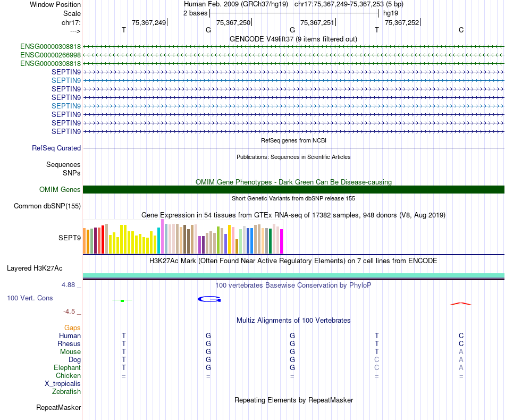Select the Human alignment row label
Image resolution: width=505 pixels, height=420 pixels.
point(70,335)
